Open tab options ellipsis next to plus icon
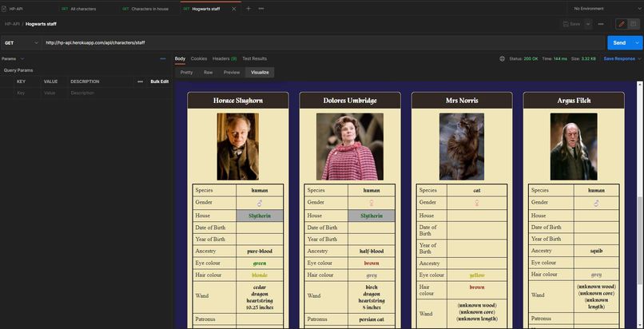Image resolution: width=644 pixels, height=329 pixels. click(261, 9)
